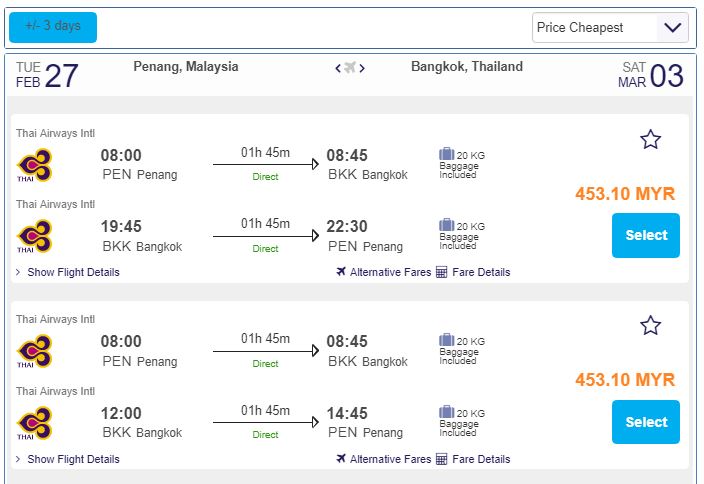Click baggage icon on 12:00 return flight
This screenshot has height=484, width=704.
coord(446,412)
